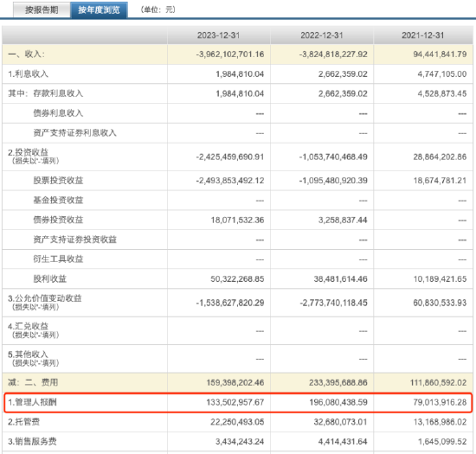
Task: Click expense total 111,860,592.02
Action: (439, 382)
